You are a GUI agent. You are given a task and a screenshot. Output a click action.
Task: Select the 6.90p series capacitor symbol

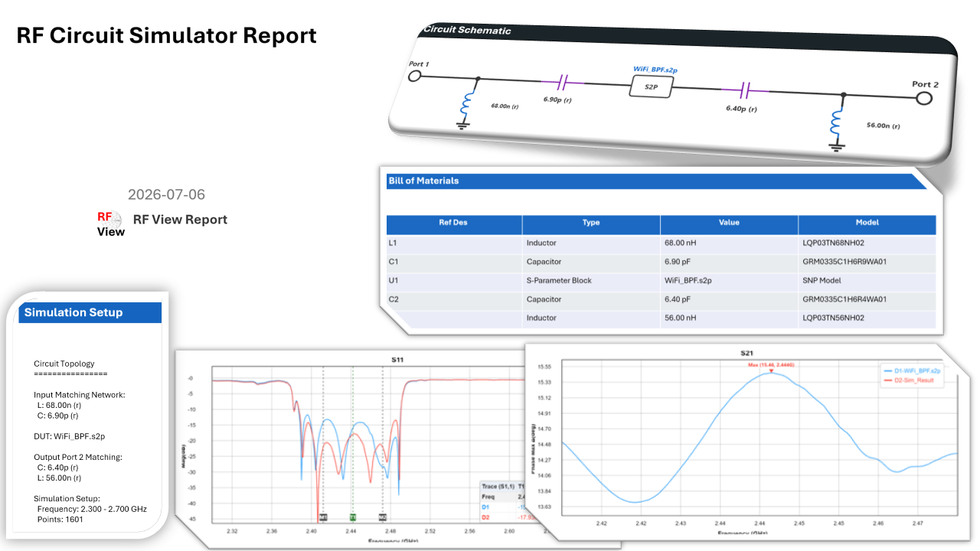click(x=563, y=82)
